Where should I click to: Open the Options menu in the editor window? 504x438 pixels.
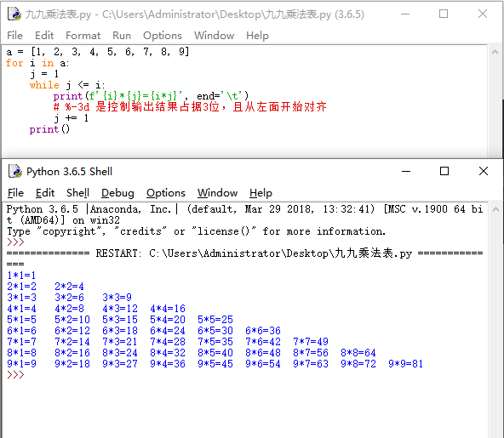pos(163,36)
